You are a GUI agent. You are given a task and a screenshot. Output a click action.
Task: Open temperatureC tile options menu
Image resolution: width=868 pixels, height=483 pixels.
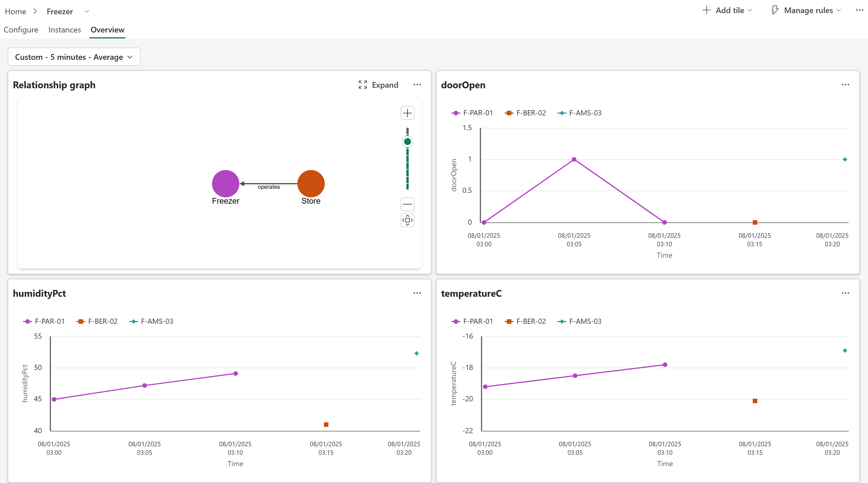845,293
